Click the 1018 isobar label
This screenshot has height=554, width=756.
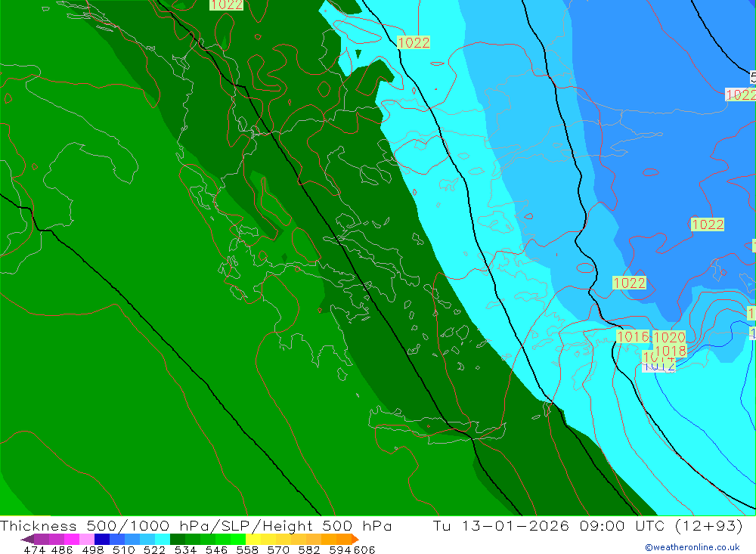(x=671, y=351)
